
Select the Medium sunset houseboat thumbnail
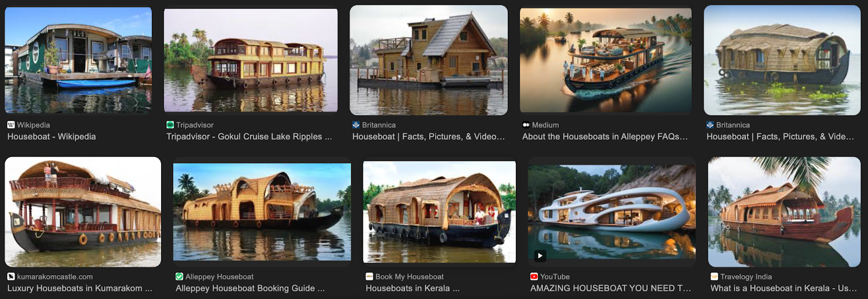(x=605, y=60)
